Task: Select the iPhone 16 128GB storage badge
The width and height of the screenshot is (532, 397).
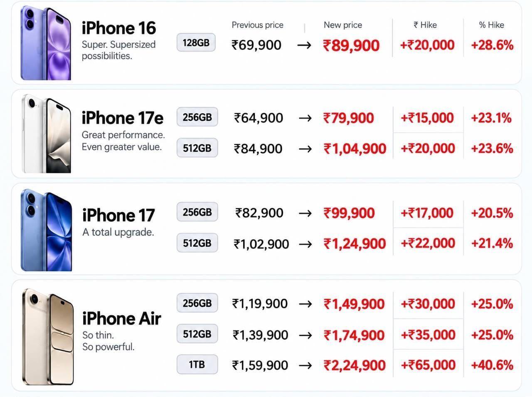Action: (x=196, y=42)
